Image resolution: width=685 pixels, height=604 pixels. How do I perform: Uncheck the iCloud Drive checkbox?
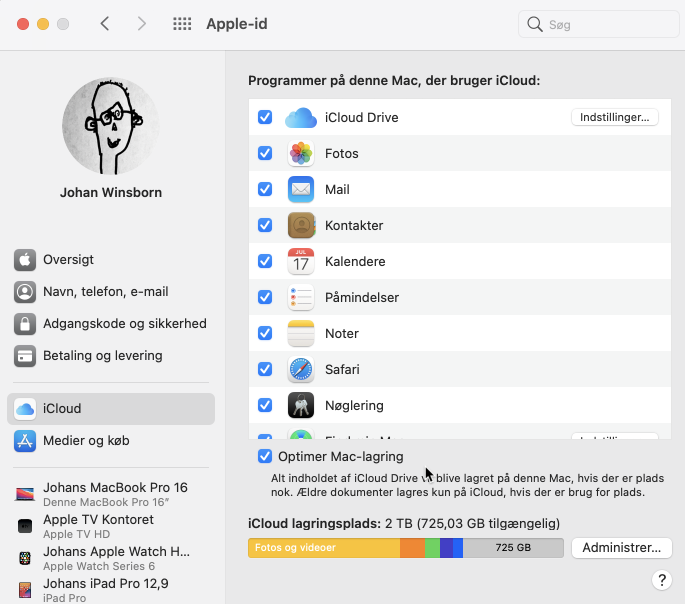pyautogui.click(x=265, y=117)
